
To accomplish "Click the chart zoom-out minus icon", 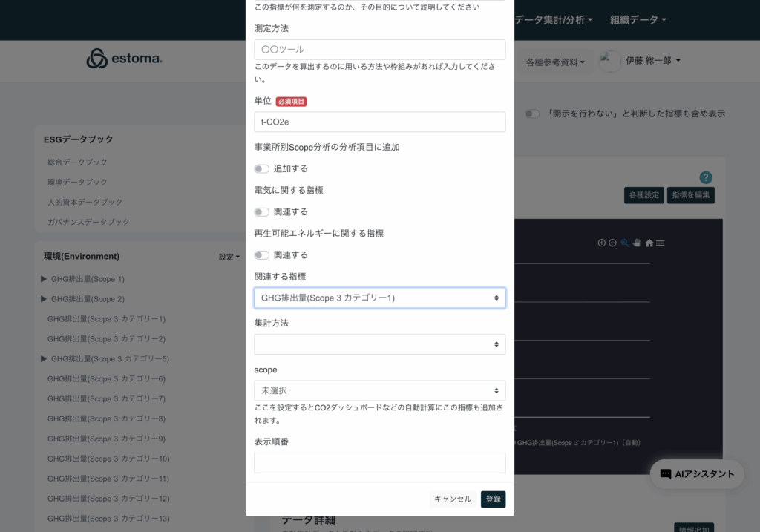I will point(612,243).
